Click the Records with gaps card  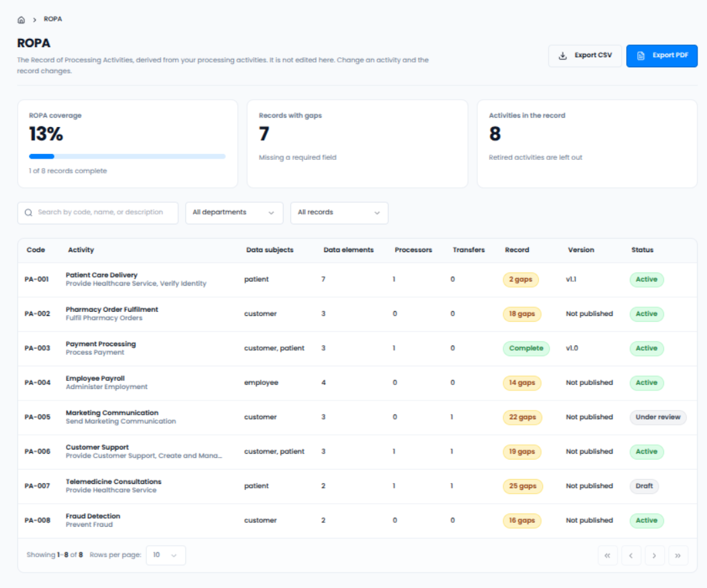pos(357,143)
